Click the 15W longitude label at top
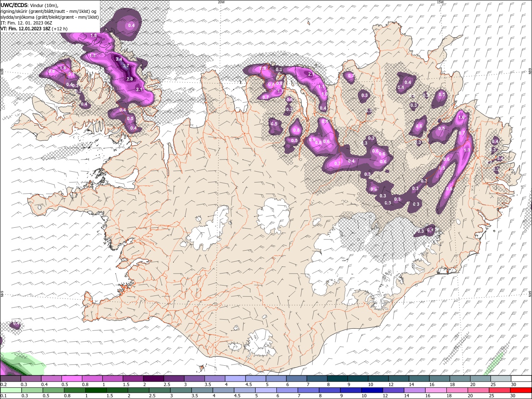The height and width of the screenshot is (399, 532). pos(440,2)
